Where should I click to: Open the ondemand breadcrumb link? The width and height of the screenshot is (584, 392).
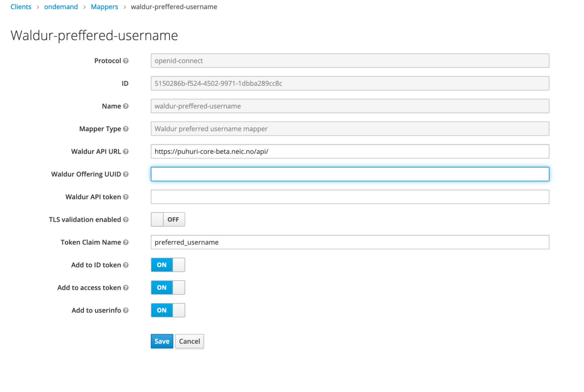pyautogui.click(x=61, y=7)
